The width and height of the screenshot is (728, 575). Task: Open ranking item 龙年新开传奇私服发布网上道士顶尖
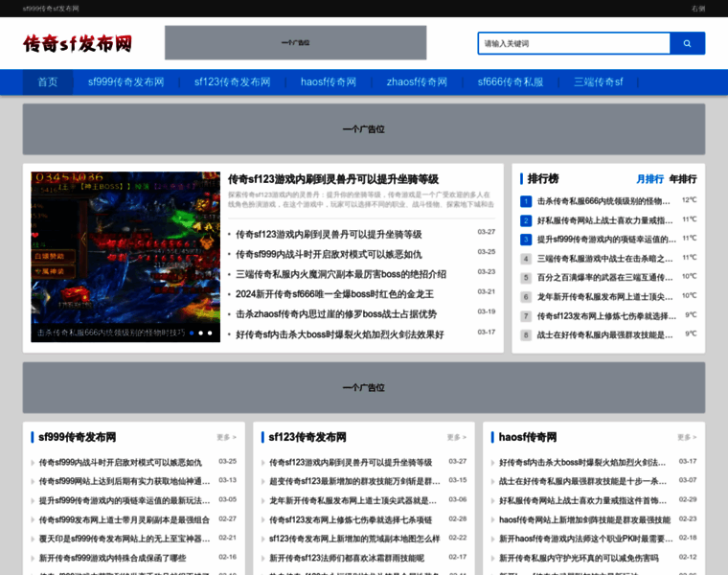pyautogui.click(x=605, y=297)
